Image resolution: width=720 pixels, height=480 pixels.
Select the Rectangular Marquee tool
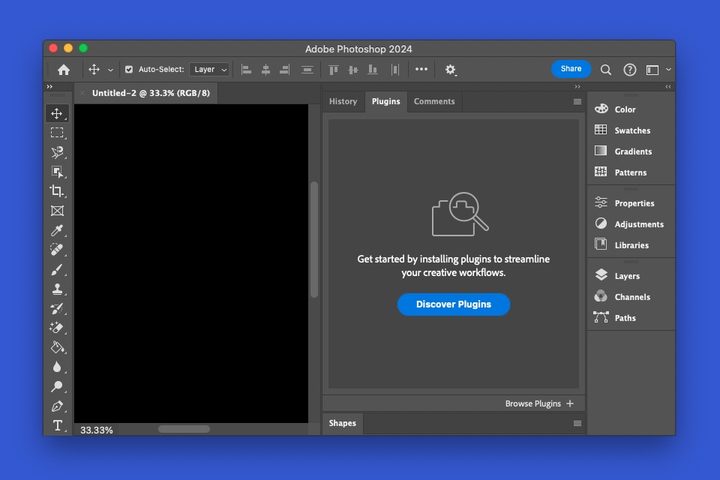(57, 133)
